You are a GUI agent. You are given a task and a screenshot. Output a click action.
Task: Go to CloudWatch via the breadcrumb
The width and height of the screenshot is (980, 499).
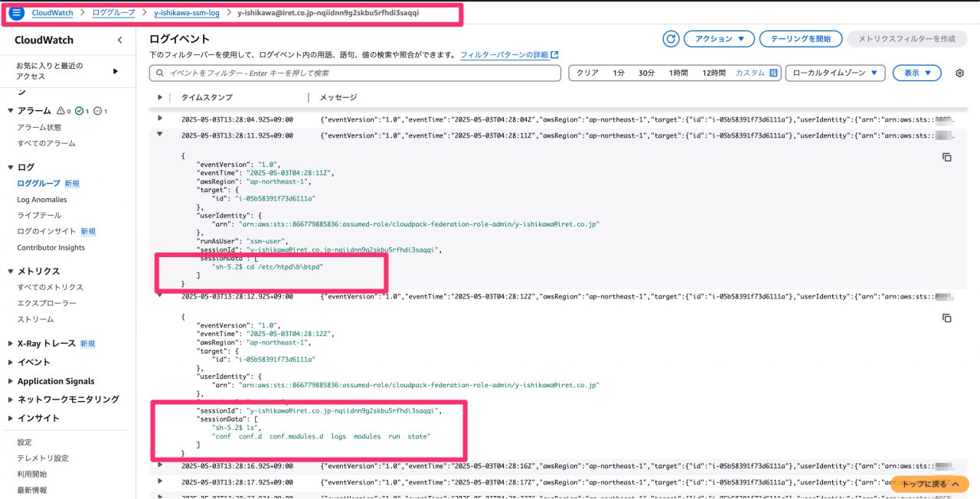point(52,13)
